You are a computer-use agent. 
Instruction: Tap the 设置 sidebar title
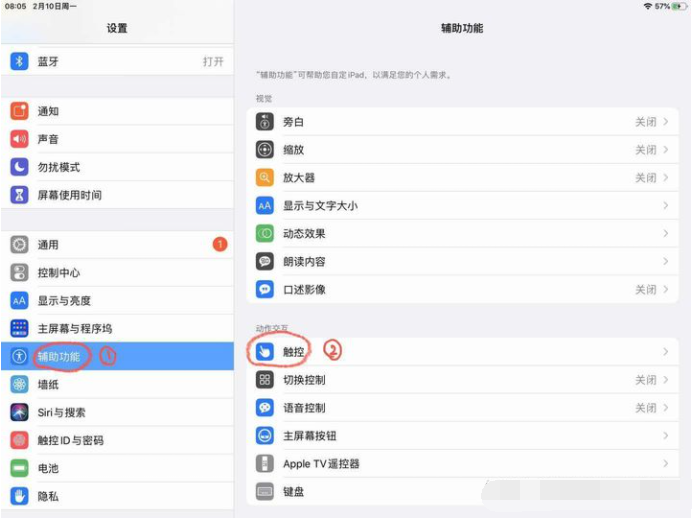point(117,28)
